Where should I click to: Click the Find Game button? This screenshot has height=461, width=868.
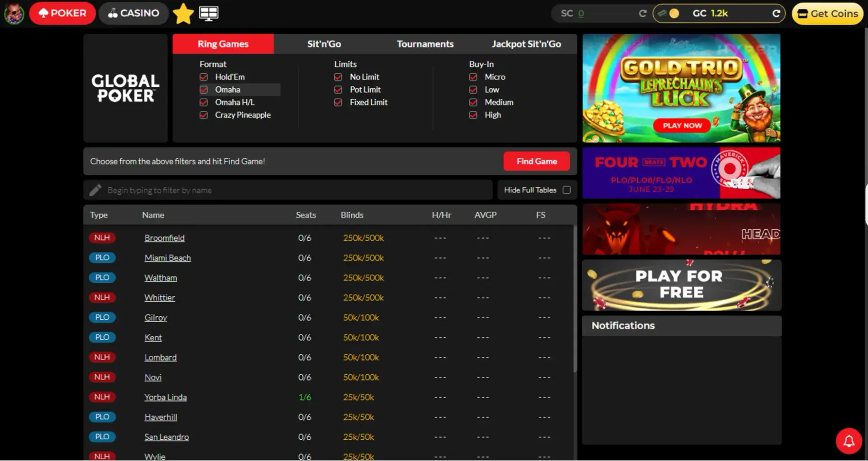click(537, 161)
